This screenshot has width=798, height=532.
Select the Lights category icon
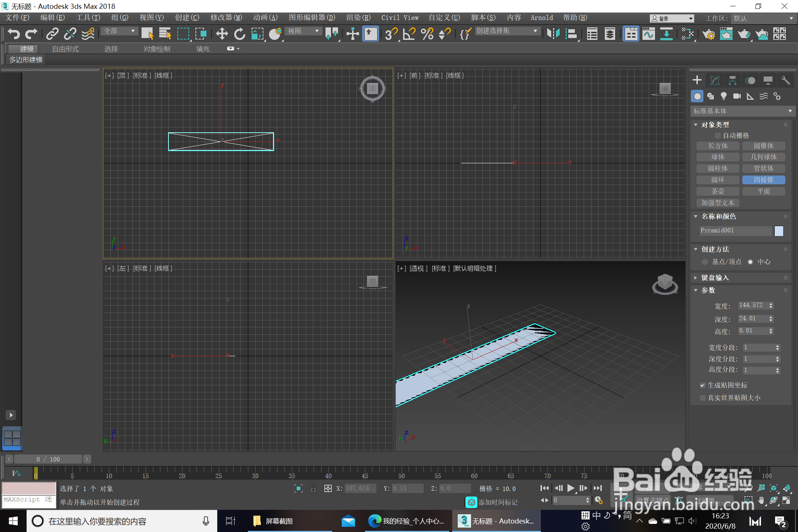[723, 96]
